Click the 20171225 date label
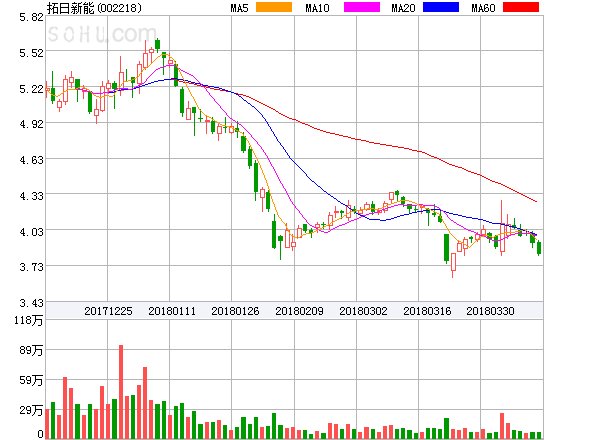This screenshot has width=600, height=440. tap(108, 311)
